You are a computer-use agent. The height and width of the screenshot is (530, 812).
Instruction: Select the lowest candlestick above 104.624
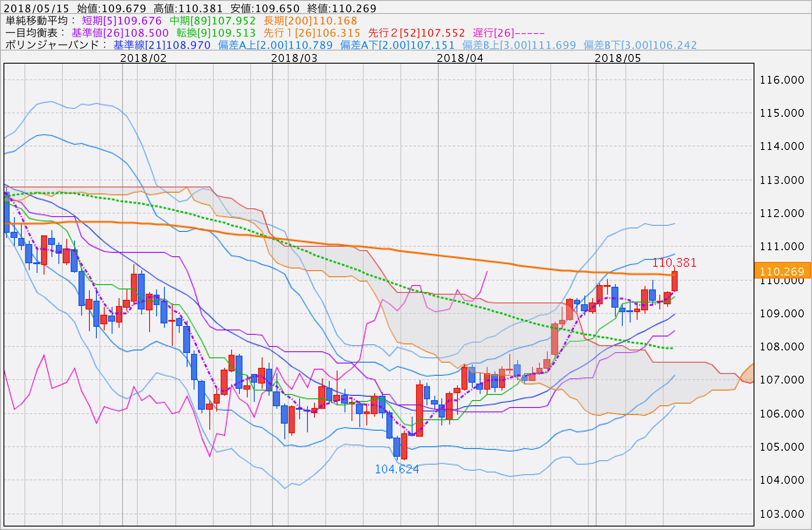tap(404, 446)
